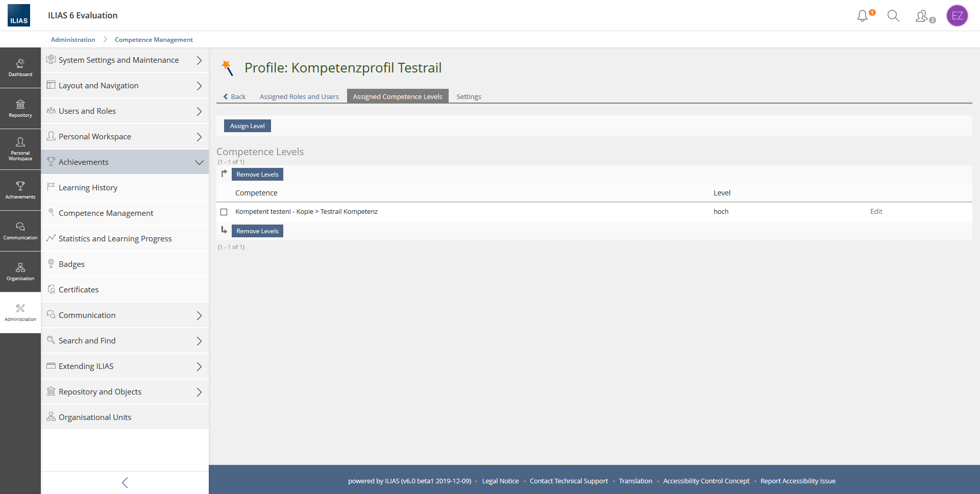Screen dimensions: 980x494
Task: Click the ILIAS logo
Action: point(19,15)
